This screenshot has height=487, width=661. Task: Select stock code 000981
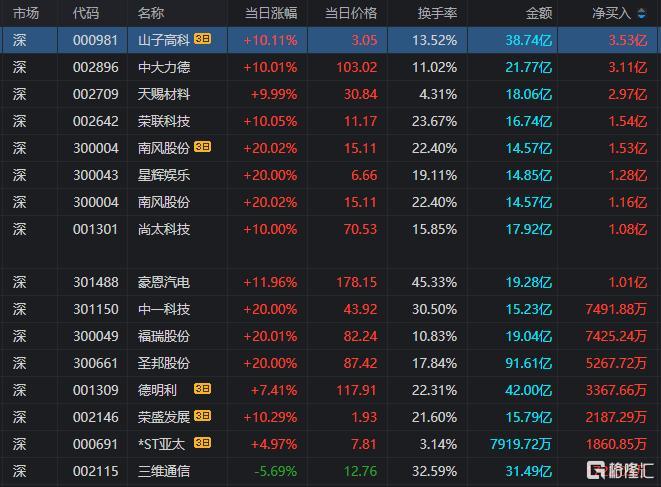coord(96,40)
